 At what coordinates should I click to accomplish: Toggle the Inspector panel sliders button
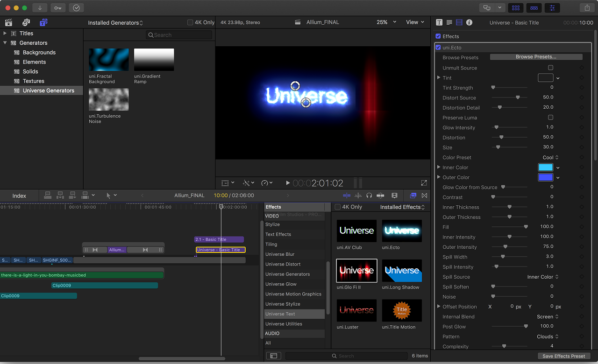coord(552,8)
